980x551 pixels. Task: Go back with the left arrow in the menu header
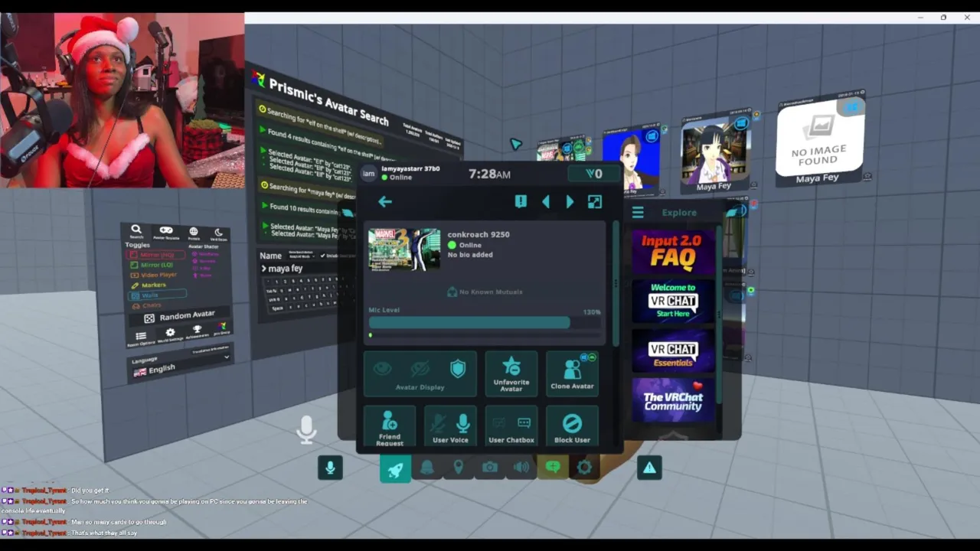tap(385, 201)
